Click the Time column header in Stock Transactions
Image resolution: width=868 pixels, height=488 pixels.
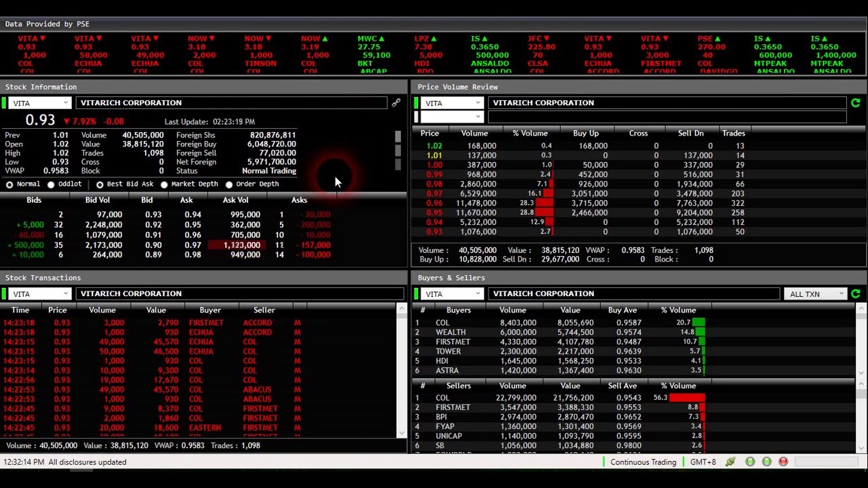click(x=20, y=310)
